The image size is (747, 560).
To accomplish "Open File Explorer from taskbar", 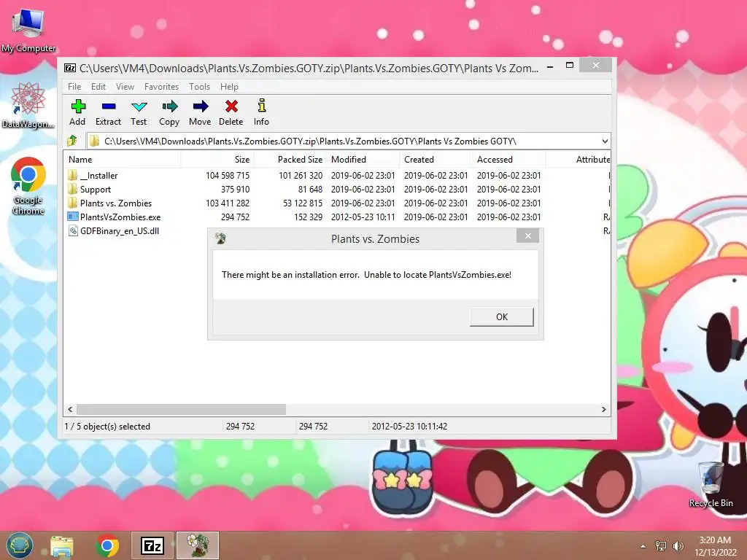I will point(62,546).
